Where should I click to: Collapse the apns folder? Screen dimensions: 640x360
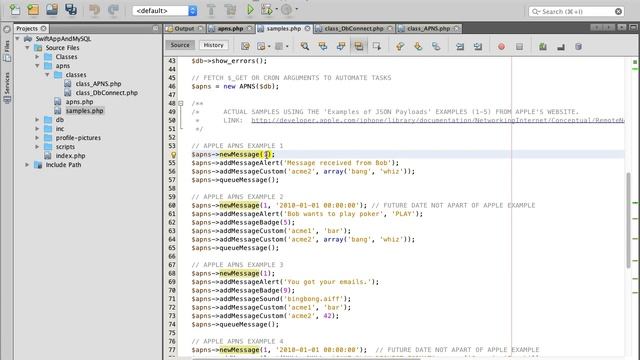click(x=37, y=66)
